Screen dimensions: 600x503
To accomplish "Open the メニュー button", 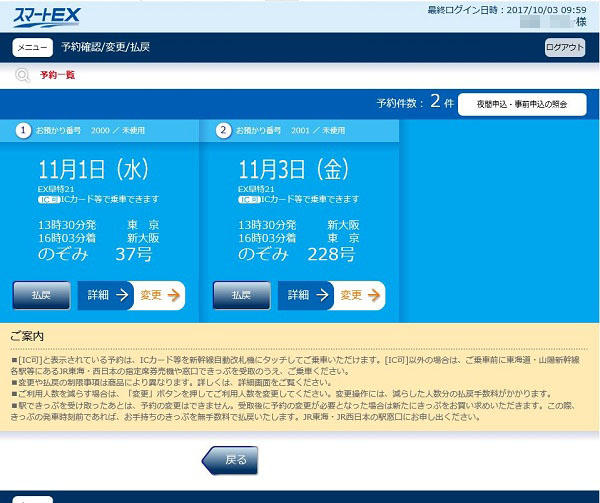I will tap(32, 48).
